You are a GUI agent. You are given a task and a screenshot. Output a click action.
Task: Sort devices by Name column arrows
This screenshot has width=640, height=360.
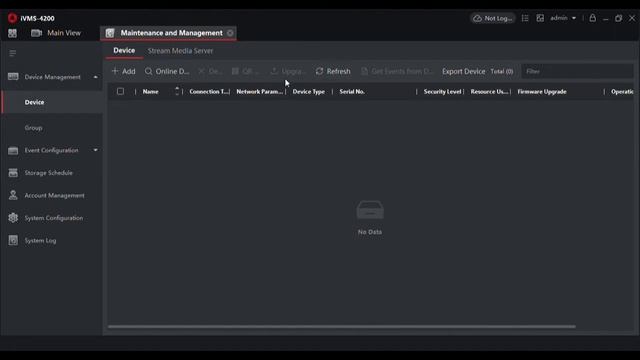pyautogui.click(x=177, y=91)
